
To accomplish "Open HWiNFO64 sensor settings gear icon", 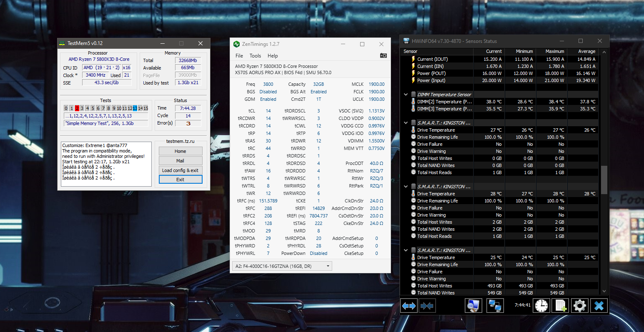I will 580,306.
